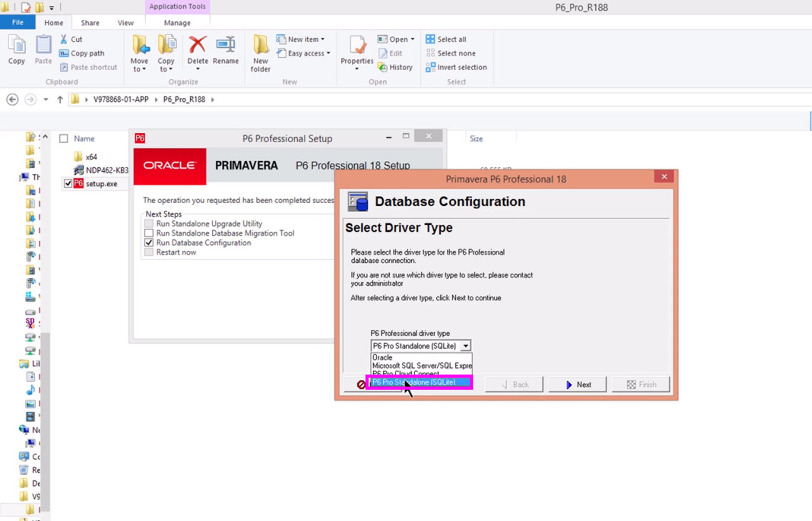
Task: Open the Move to dropdown
Action: tap(139, 53)
